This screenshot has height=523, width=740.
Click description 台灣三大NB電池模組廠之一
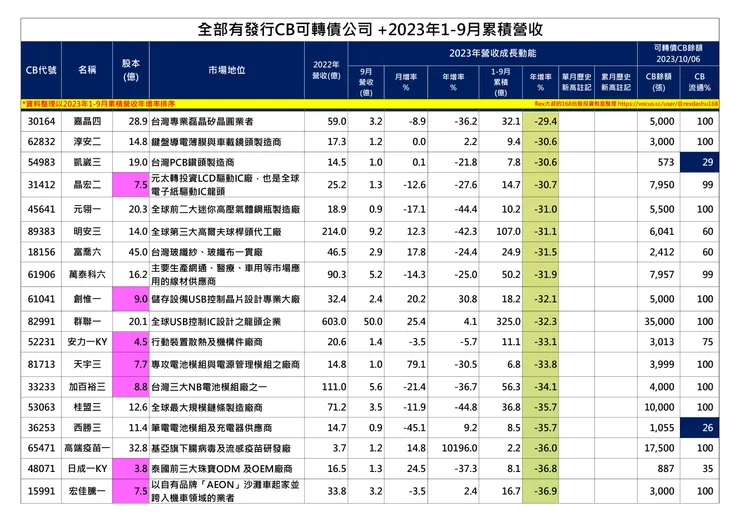pos(209,387)
